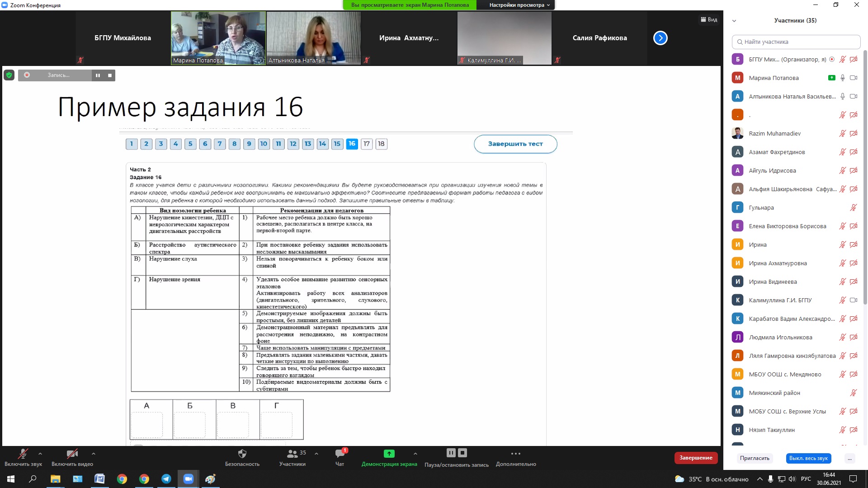Open Настройки просмотра dropdown

519,5
